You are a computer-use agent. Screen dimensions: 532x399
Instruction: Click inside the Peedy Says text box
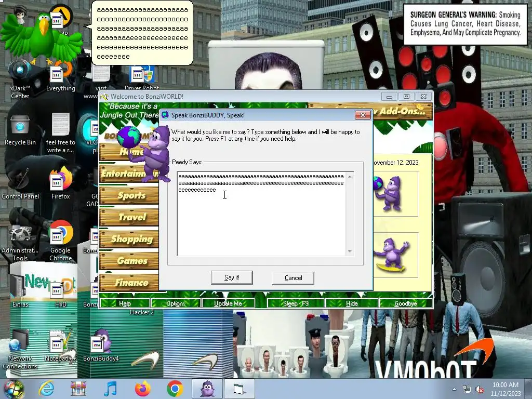click(261, 214)
